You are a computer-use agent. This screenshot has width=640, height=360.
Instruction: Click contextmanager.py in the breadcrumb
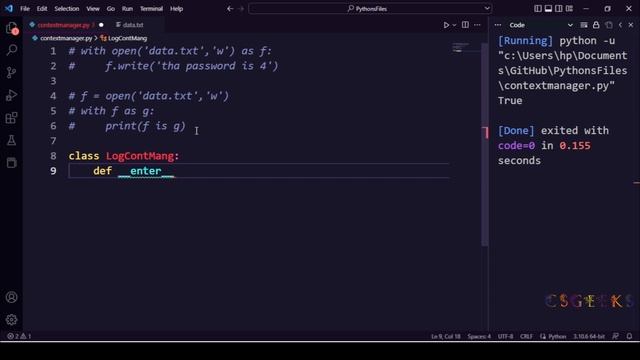pos(66,38)
